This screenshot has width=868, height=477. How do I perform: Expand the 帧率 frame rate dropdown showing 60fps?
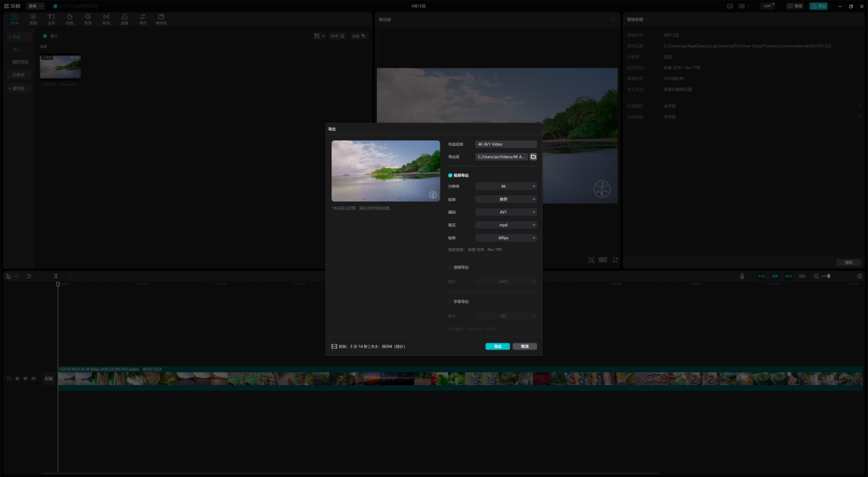coord(506,238)
